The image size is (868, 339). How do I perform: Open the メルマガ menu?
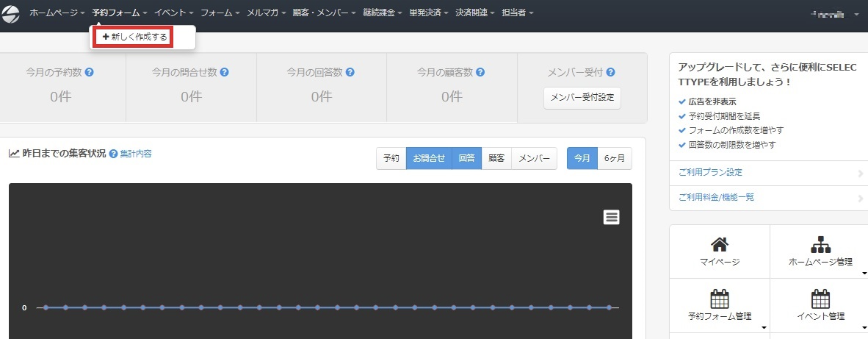266,13
